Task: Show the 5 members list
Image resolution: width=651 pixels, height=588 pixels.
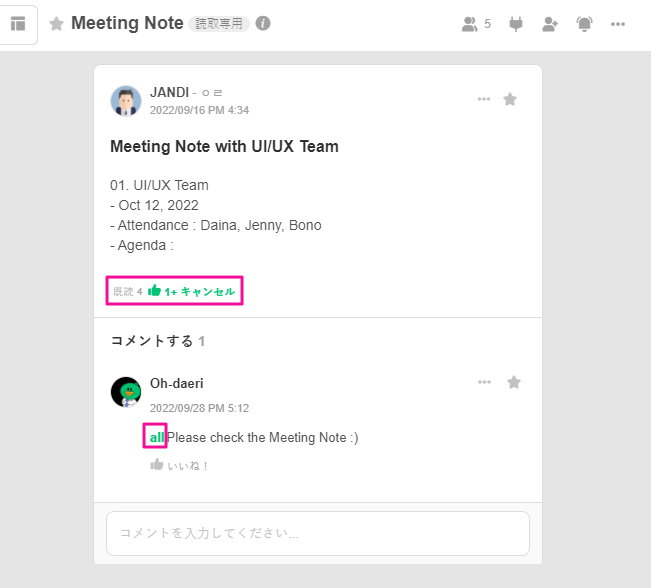Action: (476, 24)
